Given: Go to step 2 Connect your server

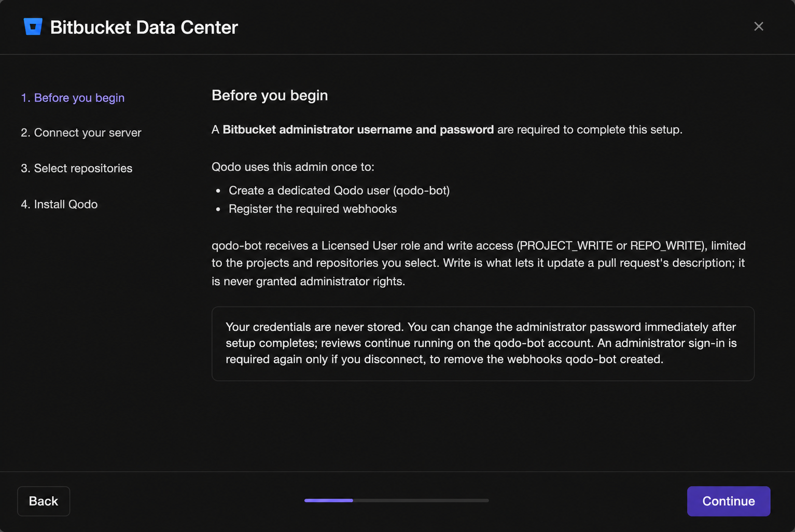Looking at the screenshot, I should click(x=81, y=133).
